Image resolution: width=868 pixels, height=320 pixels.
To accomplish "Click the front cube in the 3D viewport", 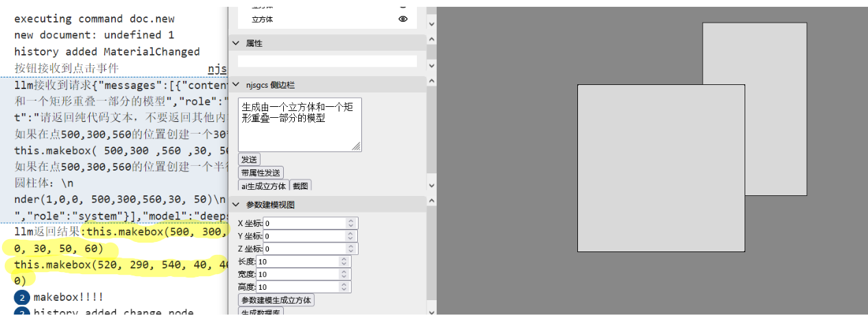I will [x=661, y=168].
